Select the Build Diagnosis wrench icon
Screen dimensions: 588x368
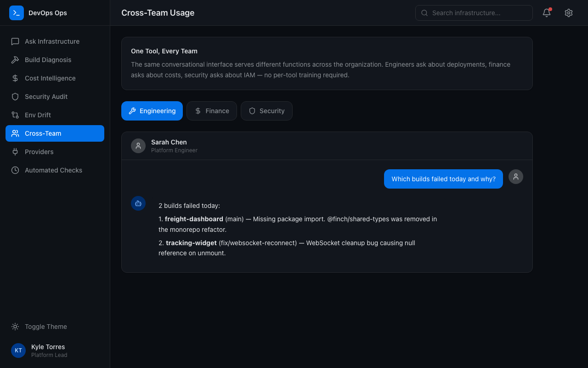[x=15, y=60]
